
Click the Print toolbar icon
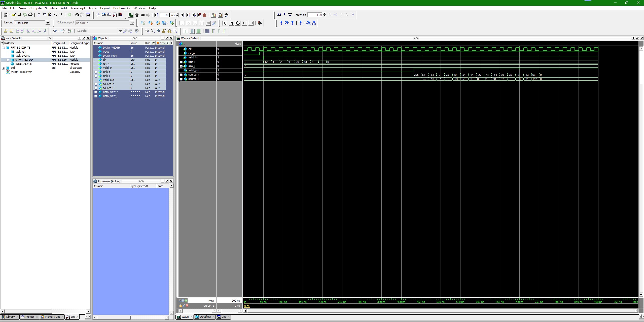[x=30, y=15]
